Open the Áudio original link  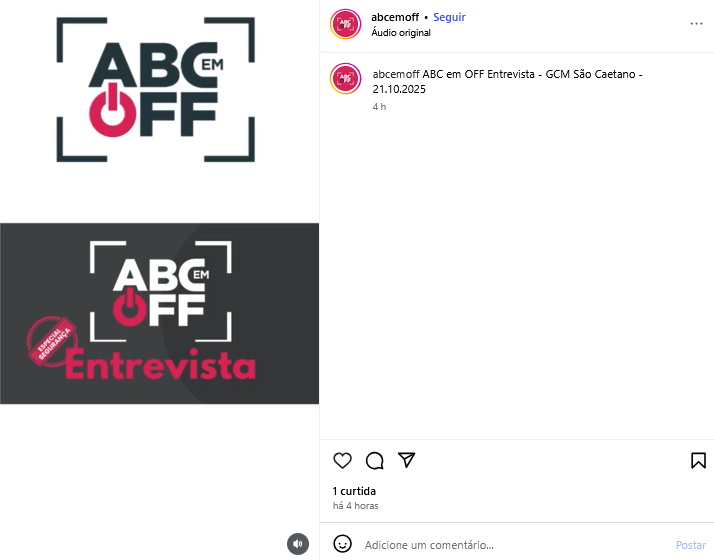click(x=401, y=33)
